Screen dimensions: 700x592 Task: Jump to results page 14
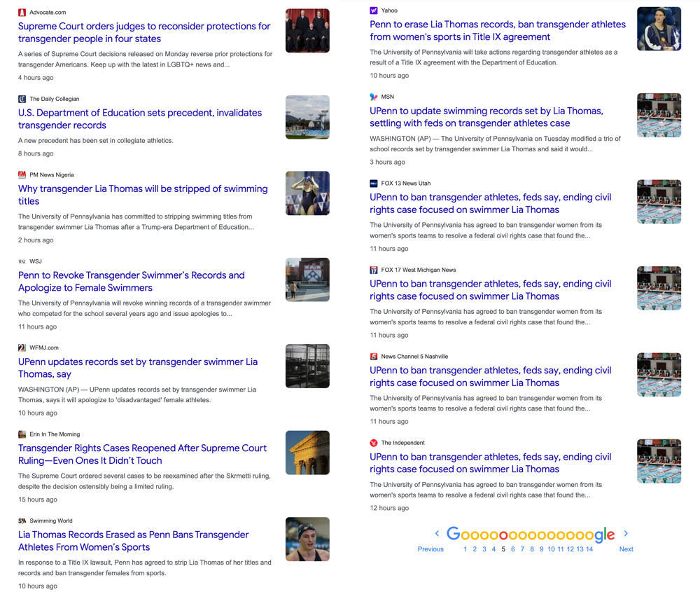click(x=589, y=549)
